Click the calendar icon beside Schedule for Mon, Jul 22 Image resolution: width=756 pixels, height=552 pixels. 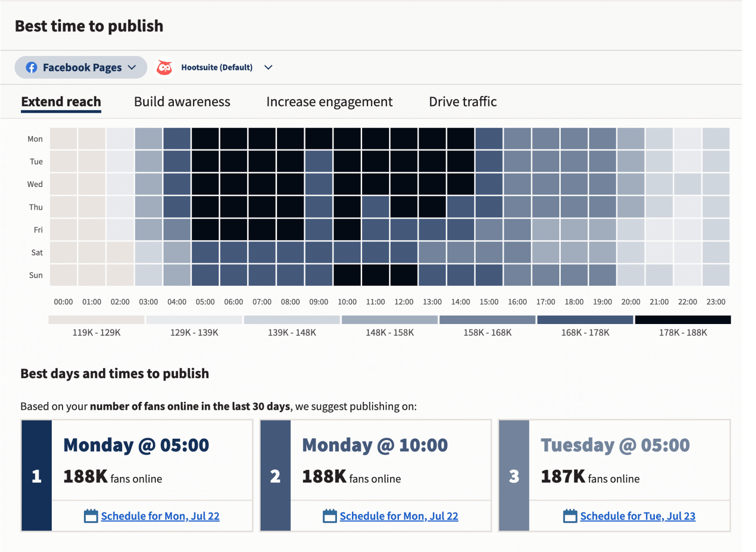90,516
